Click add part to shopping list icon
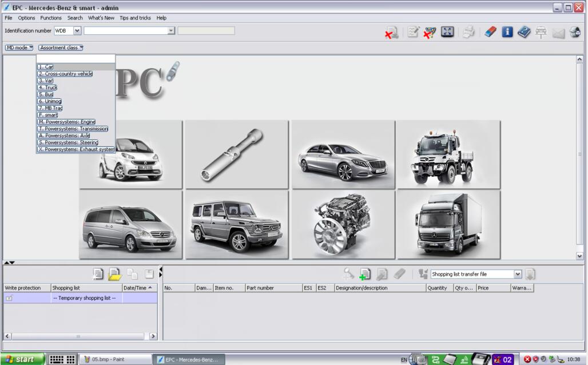 (x=364, y=274)
